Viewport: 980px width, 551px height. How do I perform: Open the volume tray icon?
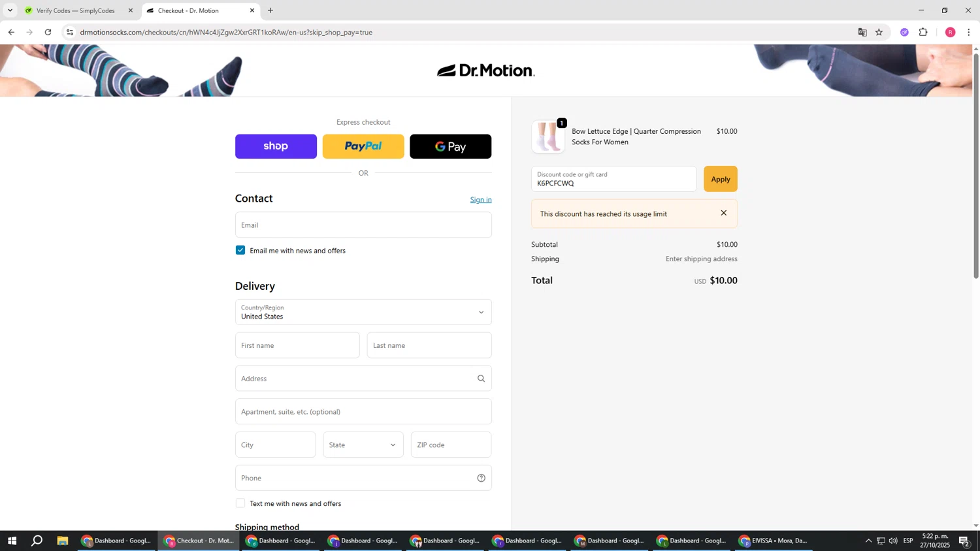[893, 541]
